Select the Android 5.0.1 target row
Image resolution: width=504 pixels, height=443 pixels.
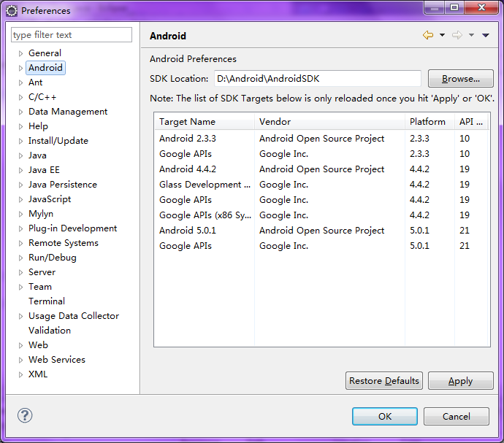[x=322, y=231]
